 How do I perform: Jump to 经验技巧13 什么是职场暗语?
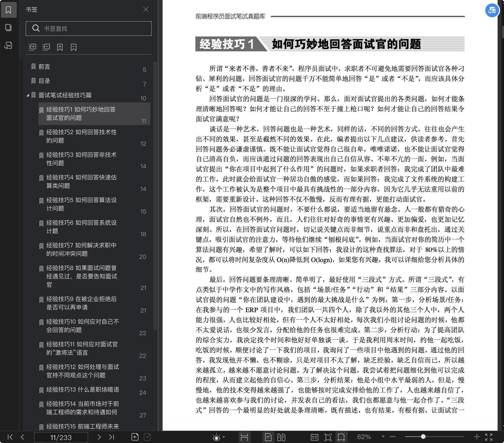pyautogui.click(x=94, y=390)
